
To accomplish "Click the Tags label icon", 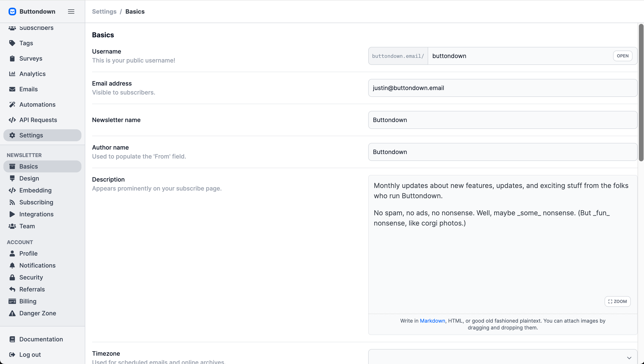I will click(x=12, y=43).
